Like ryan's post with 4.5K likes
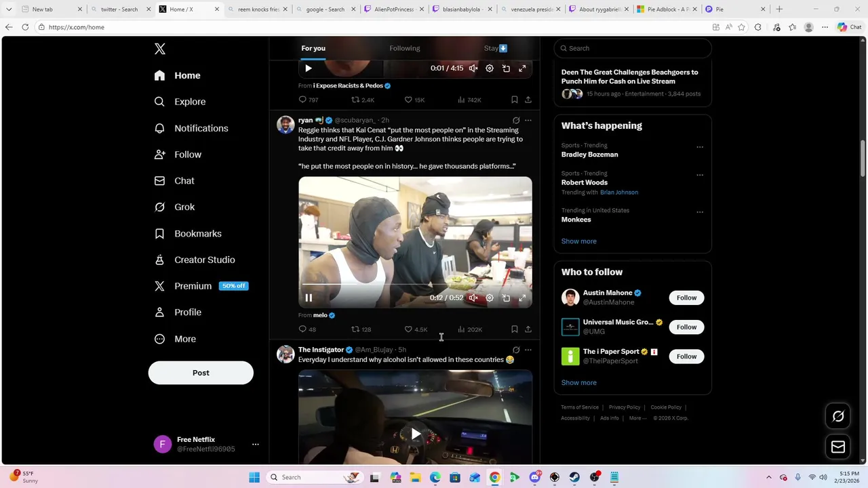 [416, 329]
